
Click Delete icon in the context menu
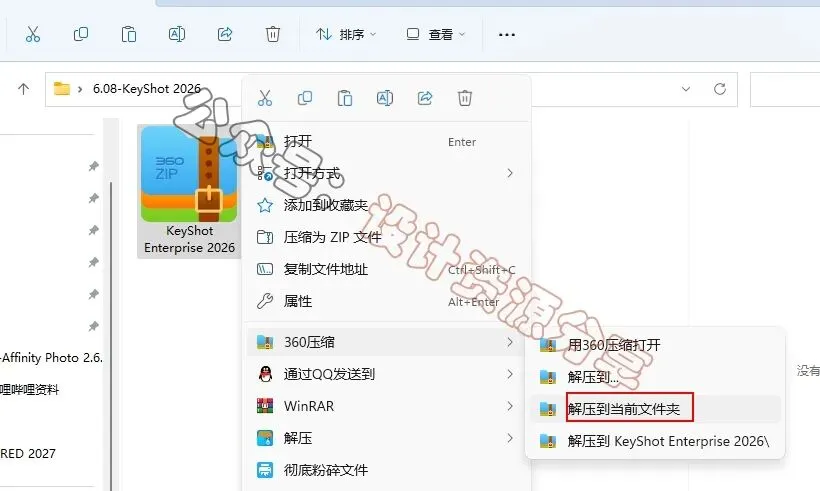[464, 98]
